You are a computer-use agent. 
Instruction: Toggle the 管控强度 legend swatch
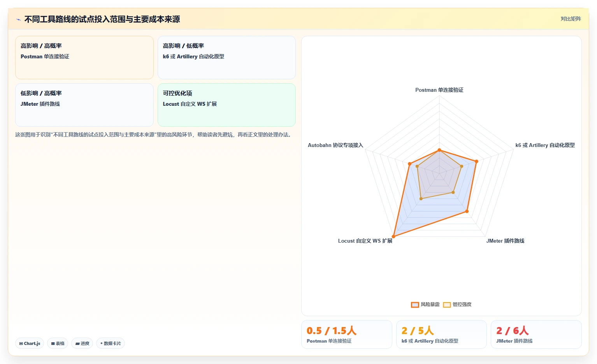click(x=447, y=304)
